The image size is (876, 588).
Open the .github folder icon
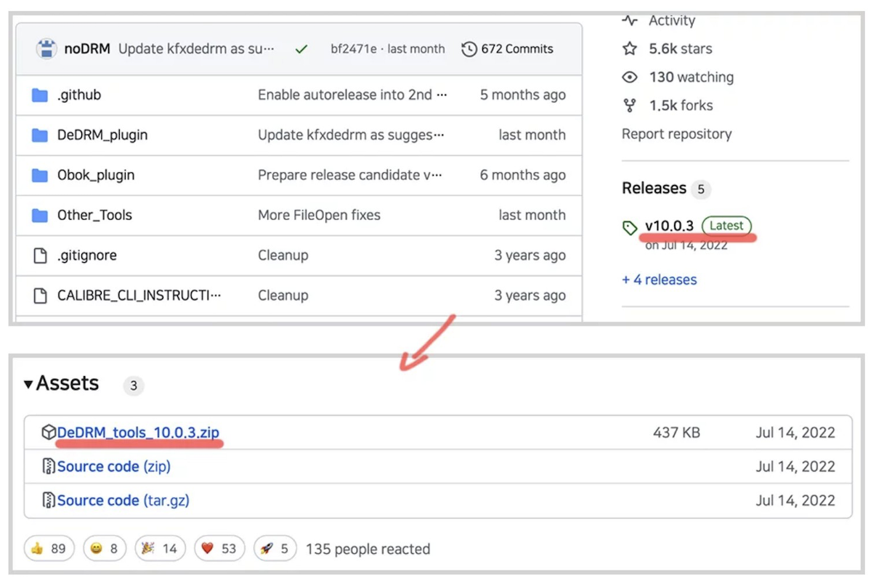(40, 95)
